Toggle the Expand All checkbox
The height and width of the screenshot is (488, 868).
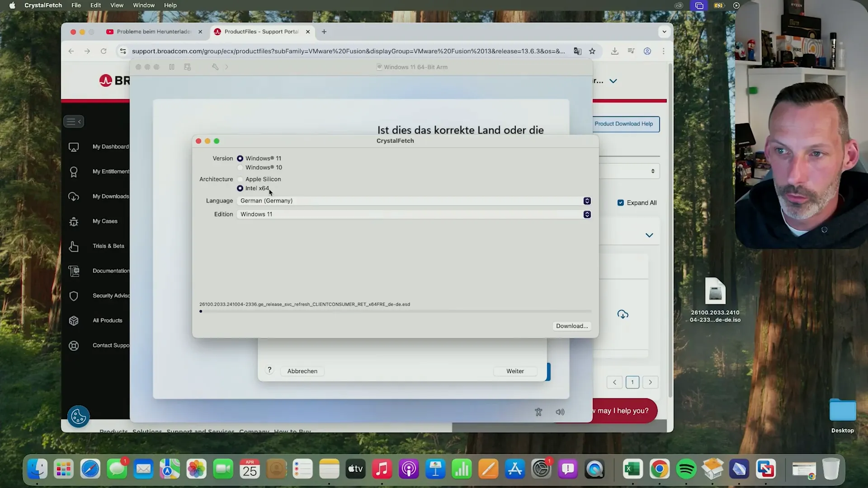coord(621,203)
